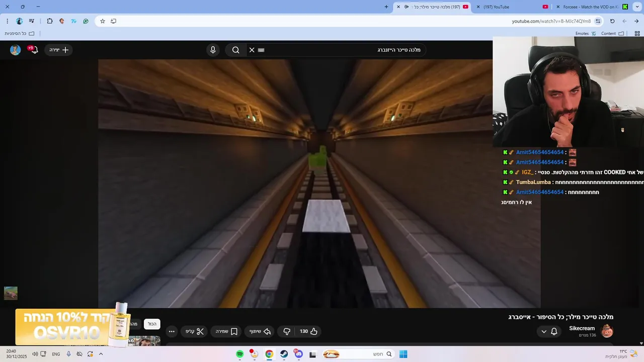Click chat username TumbaLumba
Screen dimensions: 644x362
[533, 182]
